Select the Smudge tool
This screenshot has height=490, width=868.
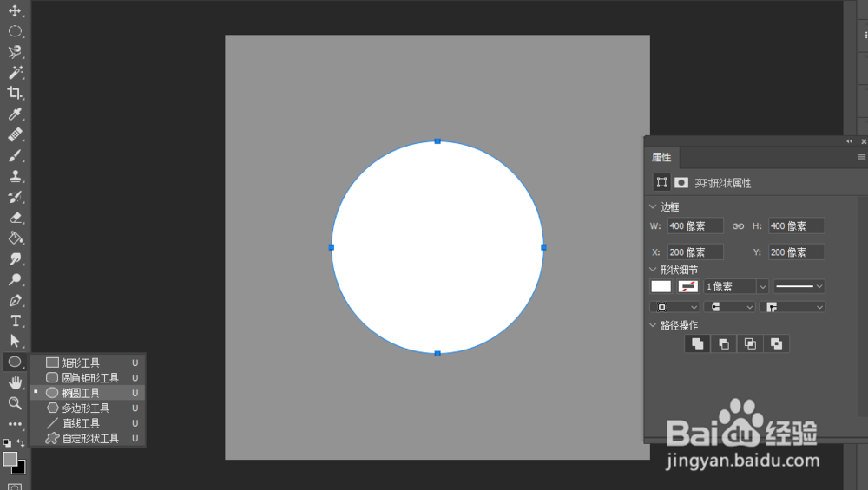pos(15,258)
